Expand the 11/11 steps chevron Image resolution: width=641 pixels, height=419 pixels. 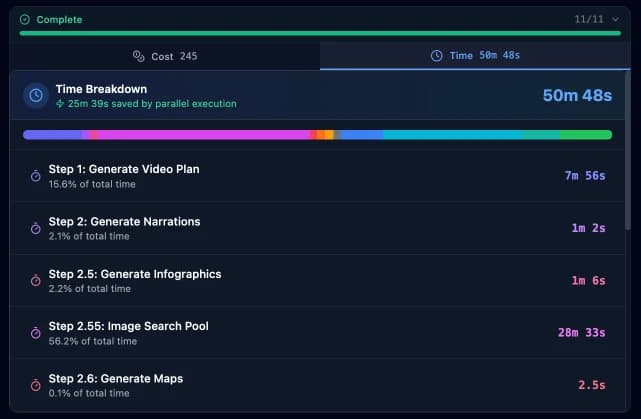click(615, 19)
